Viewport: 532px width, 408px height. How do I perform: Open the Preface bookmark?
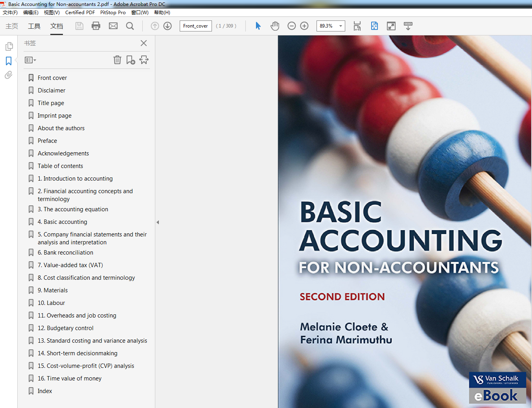click(x=47, y=141)
